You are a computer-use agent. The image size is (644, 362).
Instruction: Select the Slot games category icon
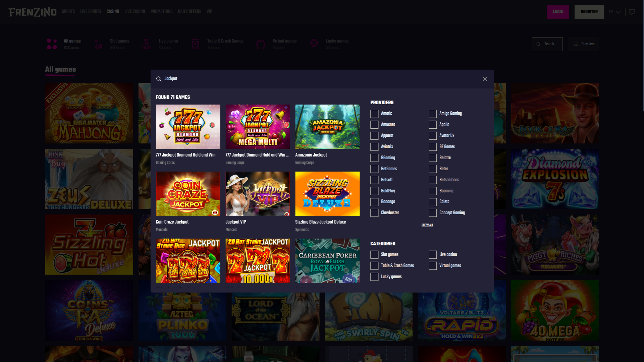(x=98, y=44)
